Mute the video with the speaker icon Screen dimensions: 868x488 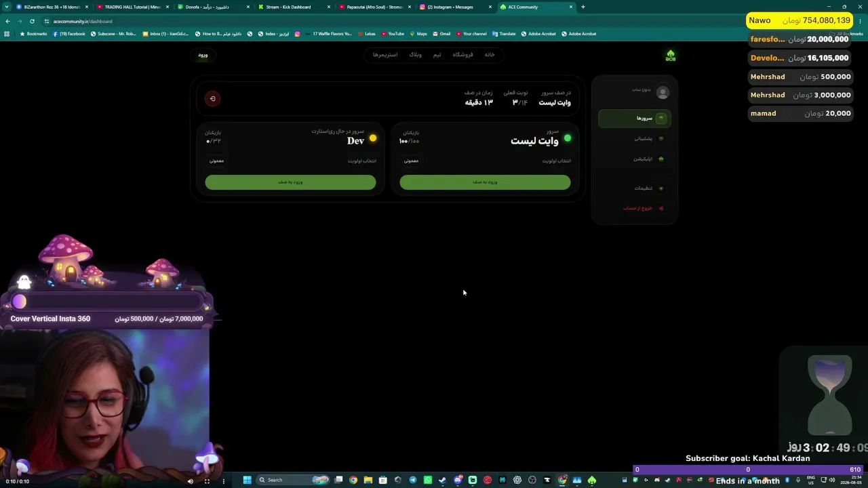(190, 481)
